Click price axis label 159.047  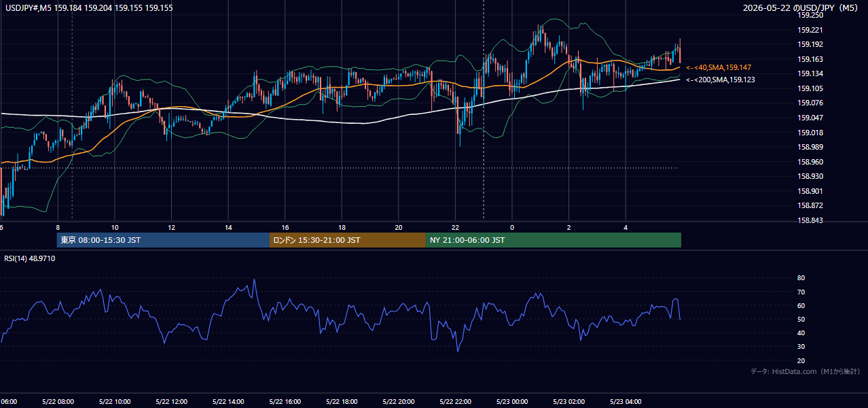[810, 118]
